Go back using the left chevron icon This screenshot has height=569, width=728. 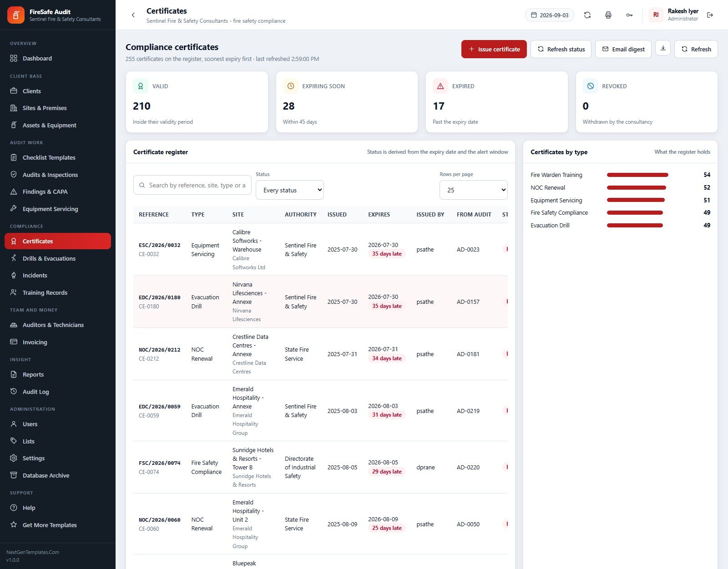tap(133, 15)
